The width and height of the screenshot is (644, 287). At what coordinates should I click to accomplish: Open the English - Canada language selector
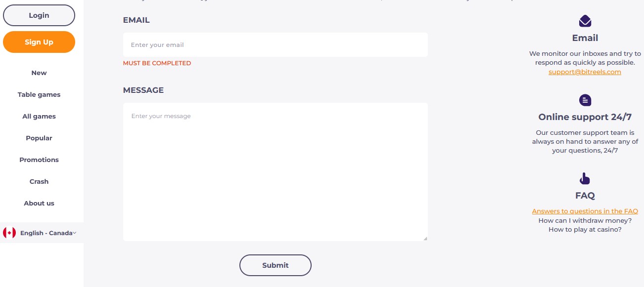pos(42,233)
